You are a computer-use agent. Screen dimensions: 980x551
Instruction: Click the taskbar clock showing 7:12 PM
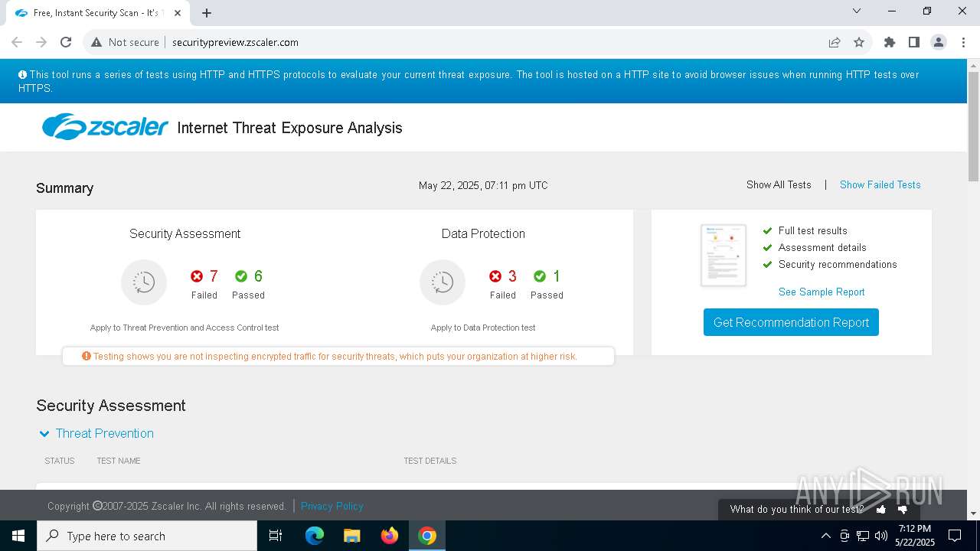[915, 536]
